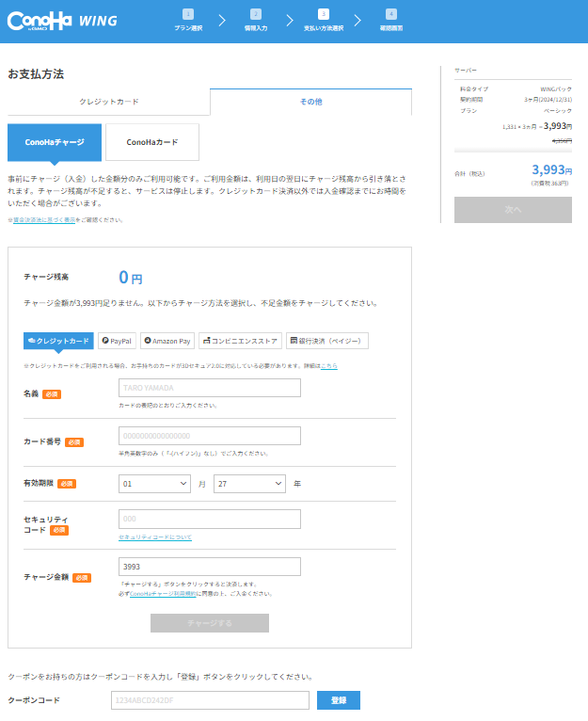Open the expiry month dropdown showing 01
The width and height of the screenshot is (588, 721).
point(154,484)
